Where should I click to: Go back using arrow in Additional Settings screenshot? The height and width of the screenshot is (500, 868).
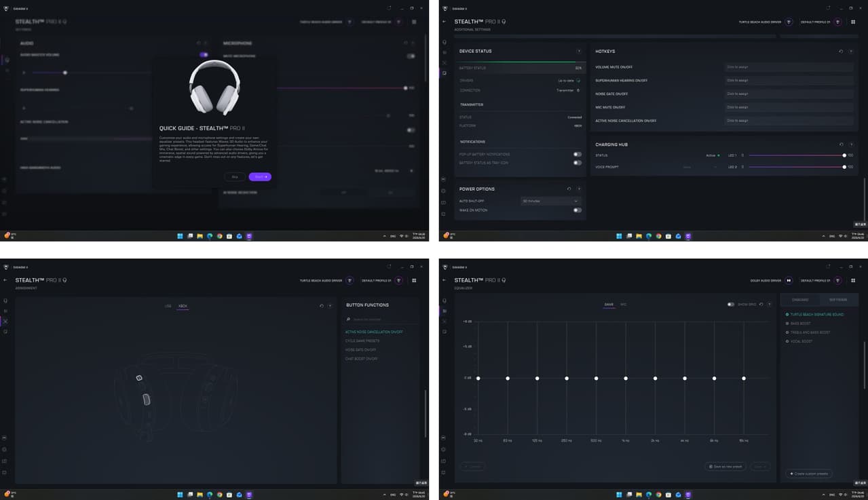tap(445, 22)
